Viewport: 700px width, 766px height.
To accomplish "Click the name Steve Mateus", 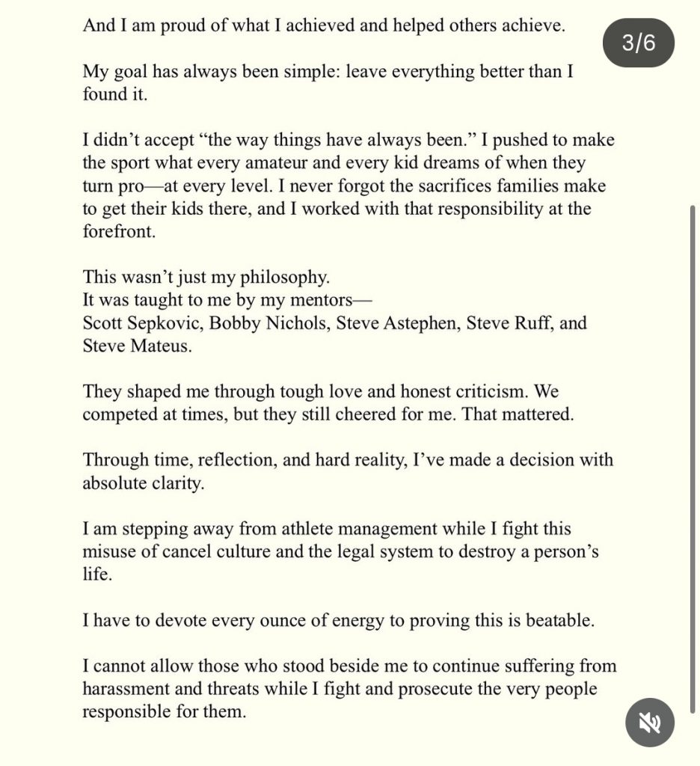I will [x=137, y=347].
